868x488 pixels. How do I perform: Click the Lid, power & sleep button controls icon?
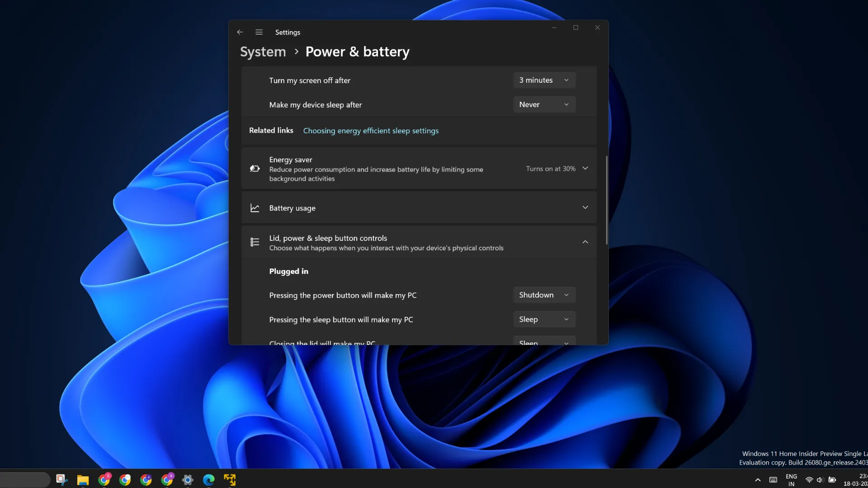255,242
